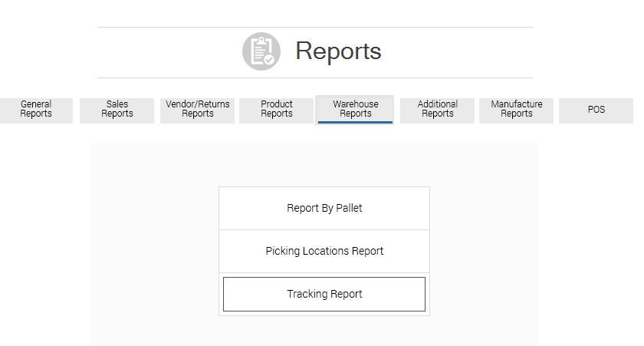Click the checkmark badge on clipboard icon
The image size is (644, 346).
(269, 59)
